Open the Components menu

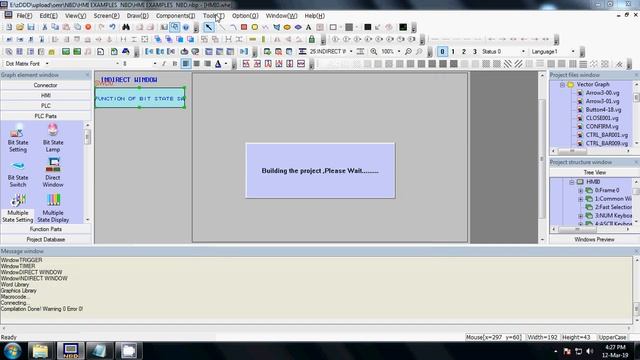point(176,16)
